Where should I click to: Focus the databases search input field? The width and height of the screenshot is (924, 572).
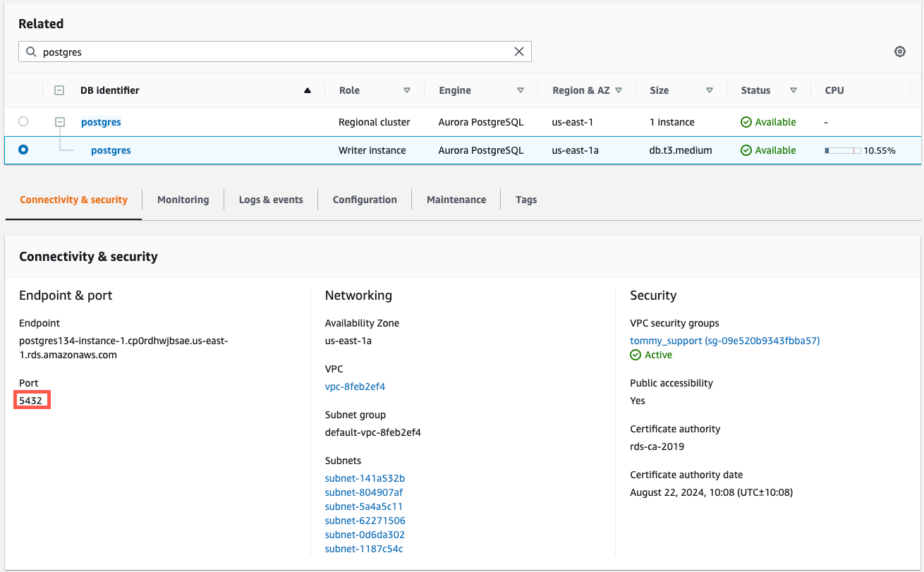click(x=275, y=51)
